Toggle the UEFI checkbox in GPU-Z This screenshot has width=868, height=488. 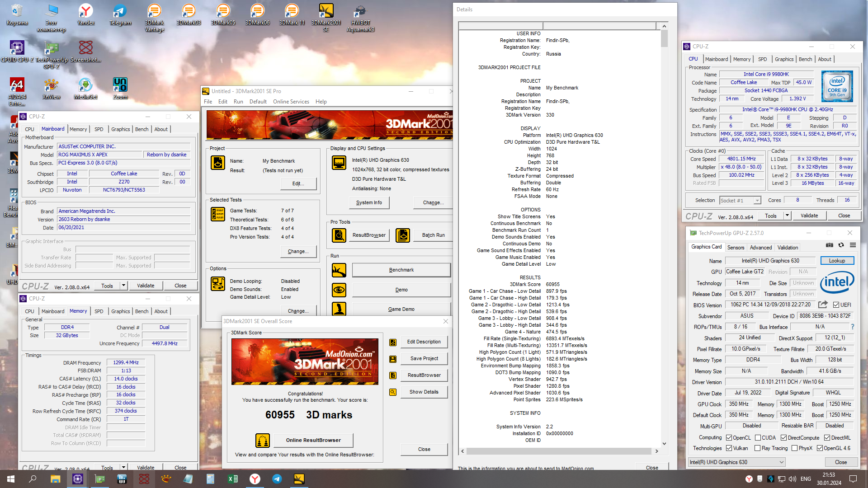point(836,305)
